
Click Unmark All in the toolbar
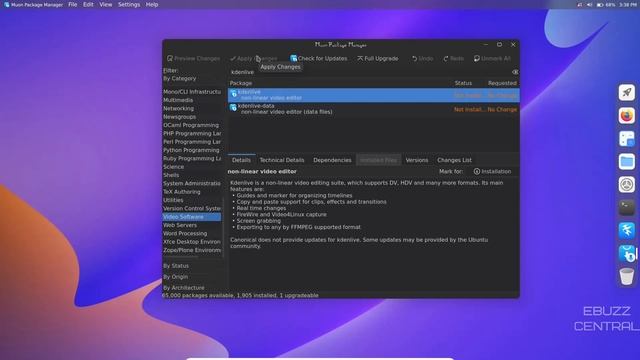(492, 59)
